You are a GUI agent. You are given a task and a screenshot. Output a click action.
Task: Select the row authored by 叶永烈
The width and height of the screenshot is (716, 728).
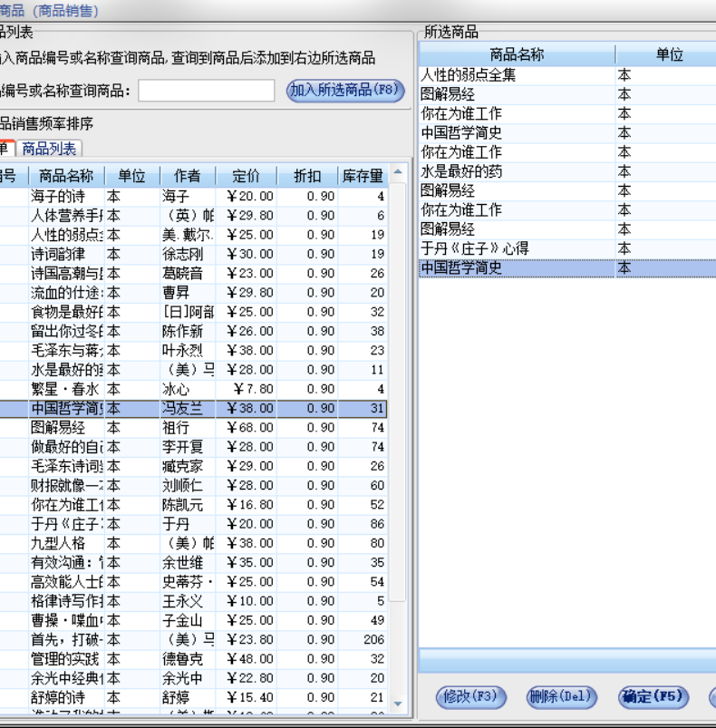point(193,350)
